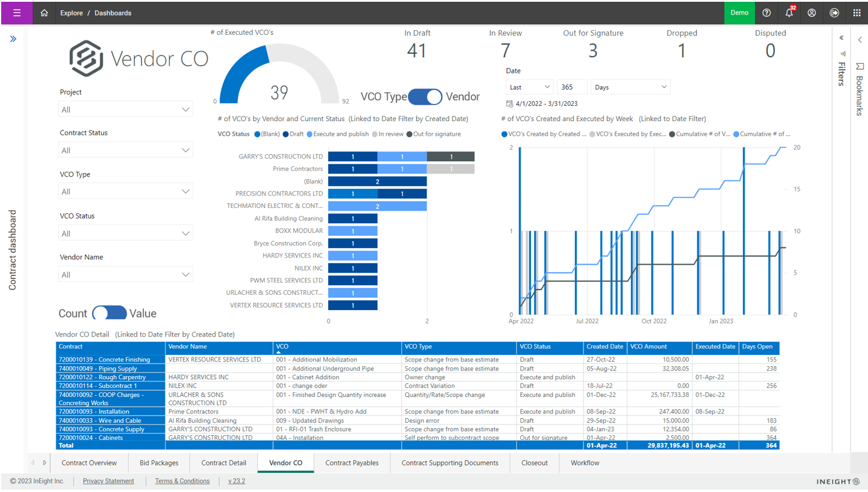The height and width of the screenshot is (492, 868).
Task: Toggle the VCO Type Vendor switch
Action: [425, 97]
